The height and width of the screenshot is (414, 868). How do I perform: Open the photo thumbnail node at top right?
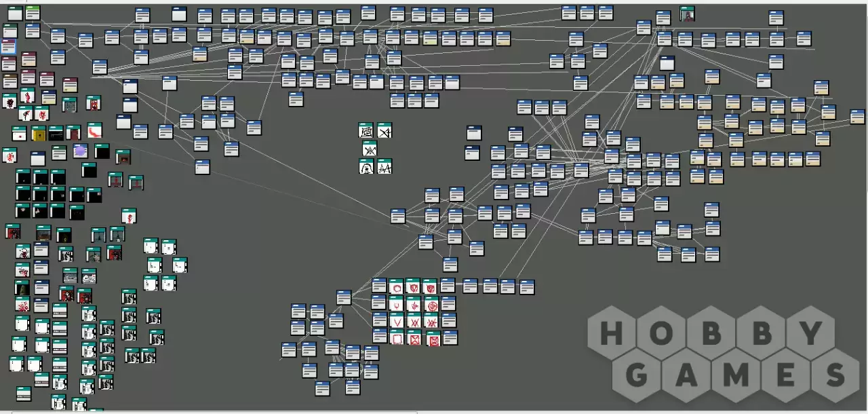[x=688, y=14]
